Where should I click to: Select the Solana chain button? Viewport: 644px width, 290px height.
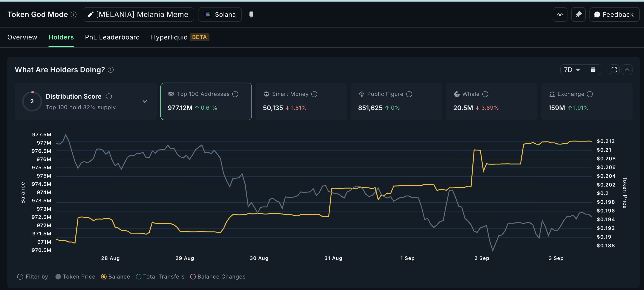tap(220, 14)
